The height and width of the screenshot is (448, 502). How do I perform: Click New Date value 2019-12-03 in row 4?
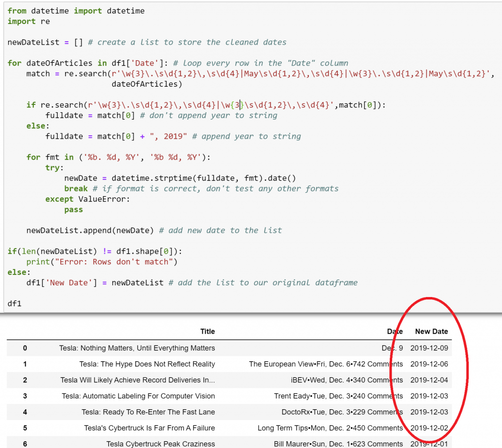pyautogui.click(x=429, y=412)
